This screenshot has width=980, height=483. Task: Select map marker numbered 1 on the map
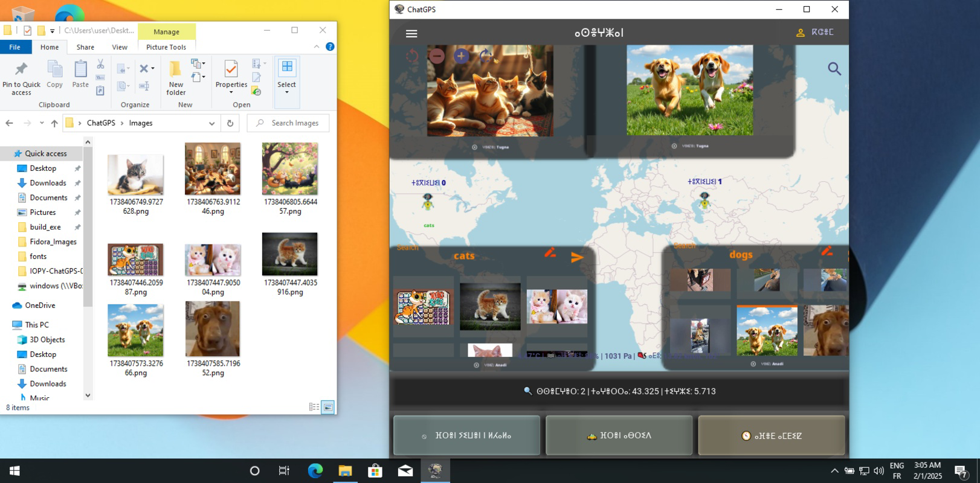(704, 200)
